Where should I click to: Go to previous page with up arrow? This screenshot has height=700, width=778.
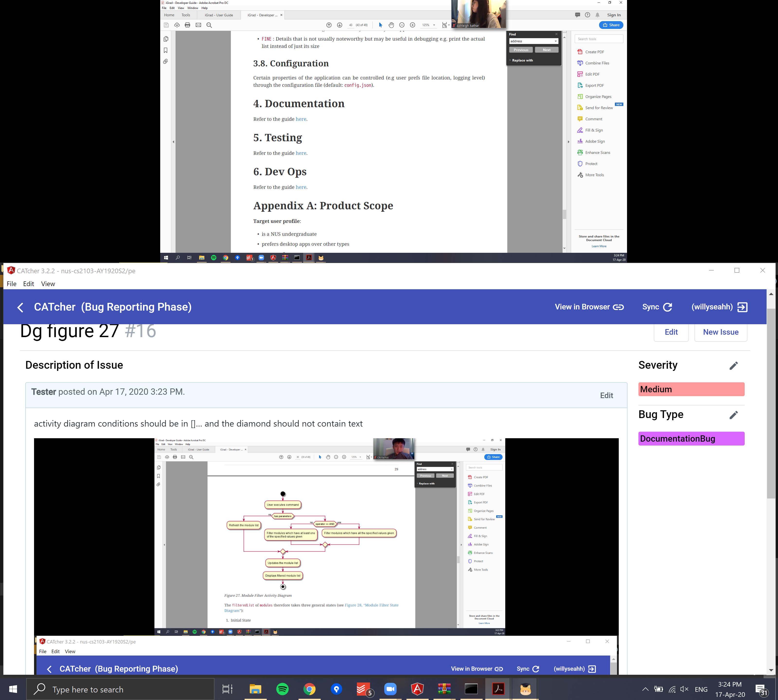[329, 25]
